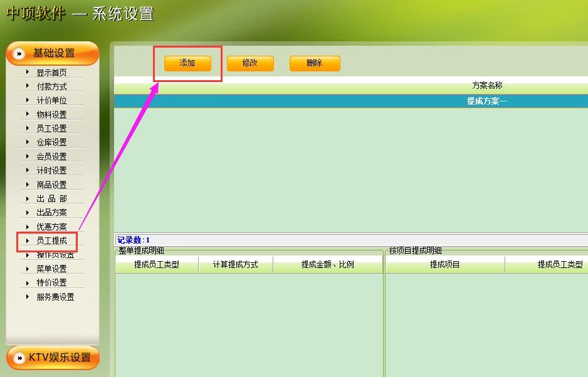This screenshot has width=588, height=377.
Task: Click the arrow bullet beside 付款方式
Action: coord(28,85)
